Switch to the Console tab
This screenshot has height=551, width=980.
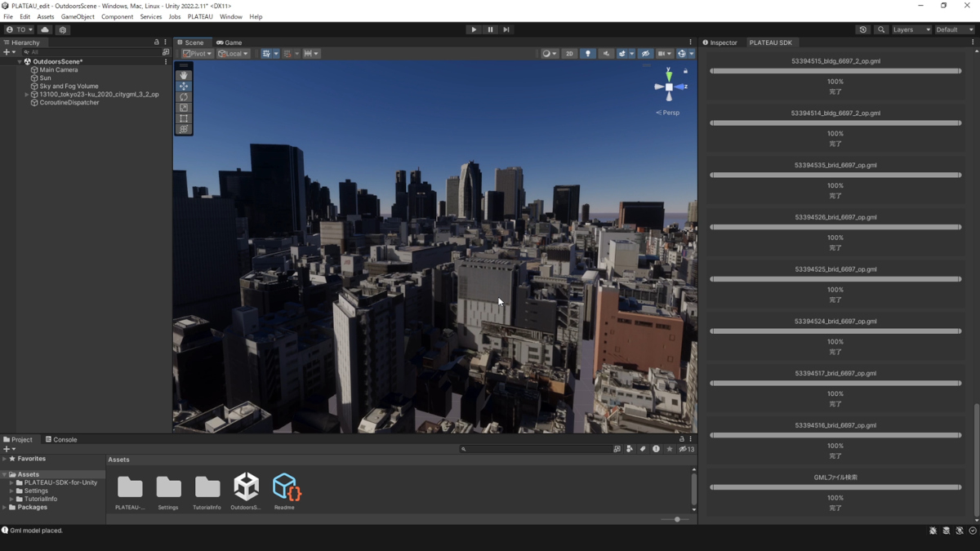click(x=61, y=439)
